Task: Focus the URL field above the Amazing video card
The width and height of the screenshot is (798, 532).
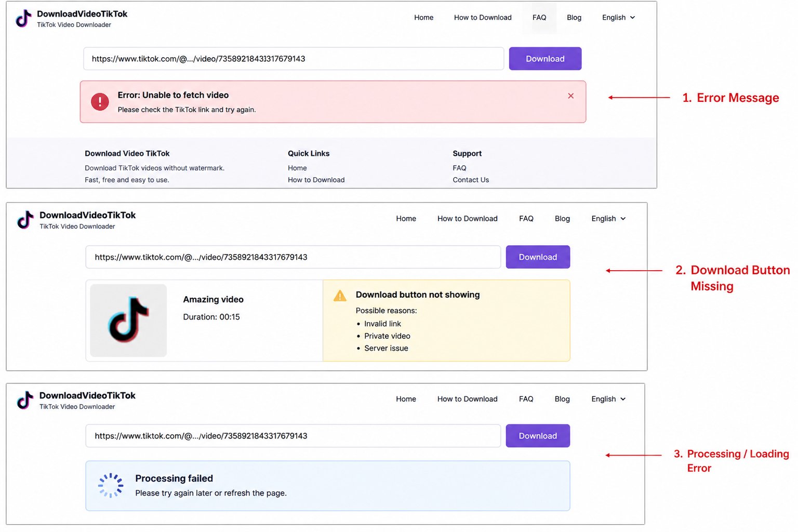Action: [x=293, y=257]
